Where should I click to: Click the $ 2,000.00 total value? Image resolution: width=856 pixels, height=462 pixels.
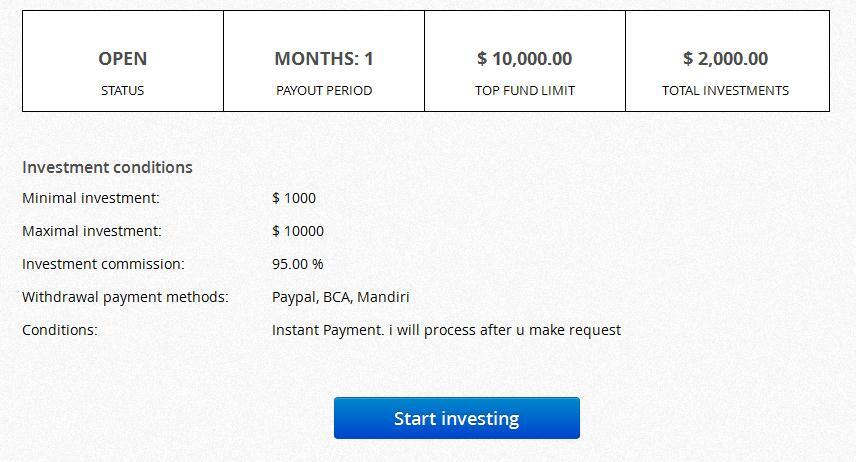click(725, 59)
